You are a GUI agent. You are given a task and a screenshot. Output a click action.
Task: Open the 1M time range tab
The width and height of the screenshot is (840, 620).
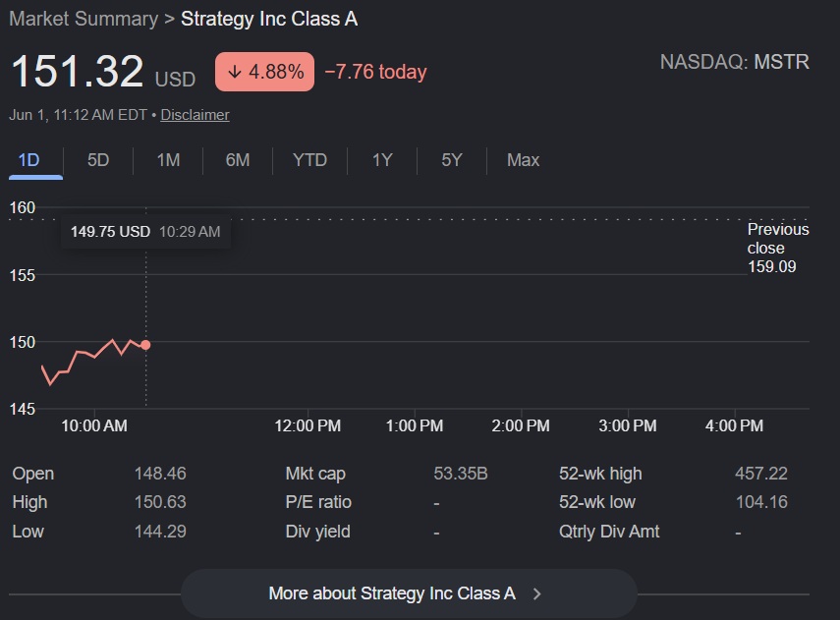coord(168,160)
